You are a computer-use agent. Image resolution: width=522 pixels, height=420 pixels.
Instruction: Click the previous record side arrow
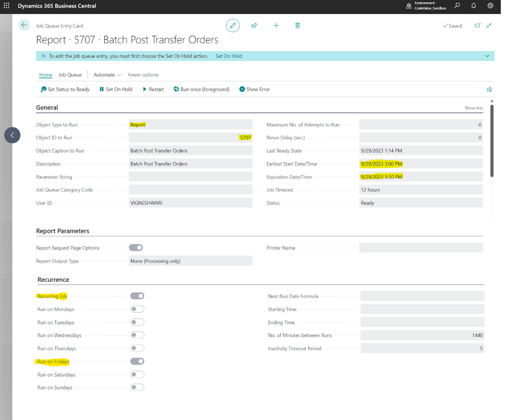pyautogui.click(x=12, y=135)
